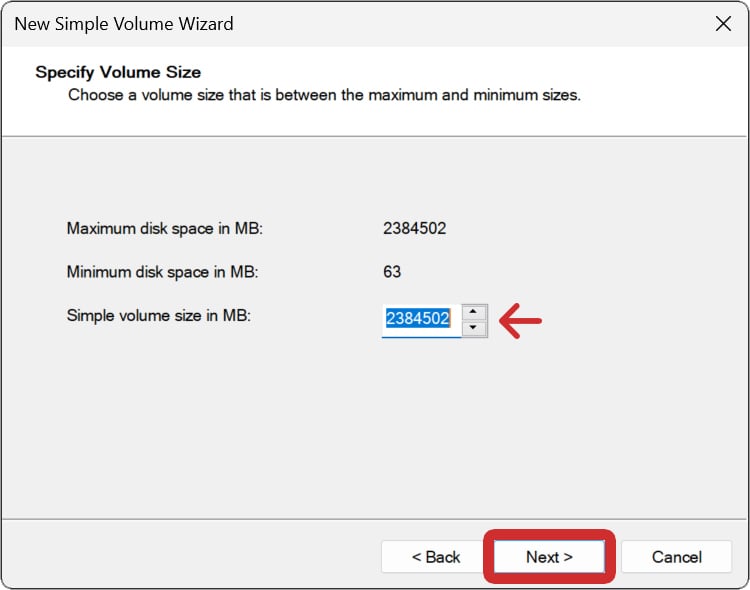Click the maximum disk space value 2384502
Viewport: 750px width, 590px height.
pyautogui.click(x=414, y=228)
